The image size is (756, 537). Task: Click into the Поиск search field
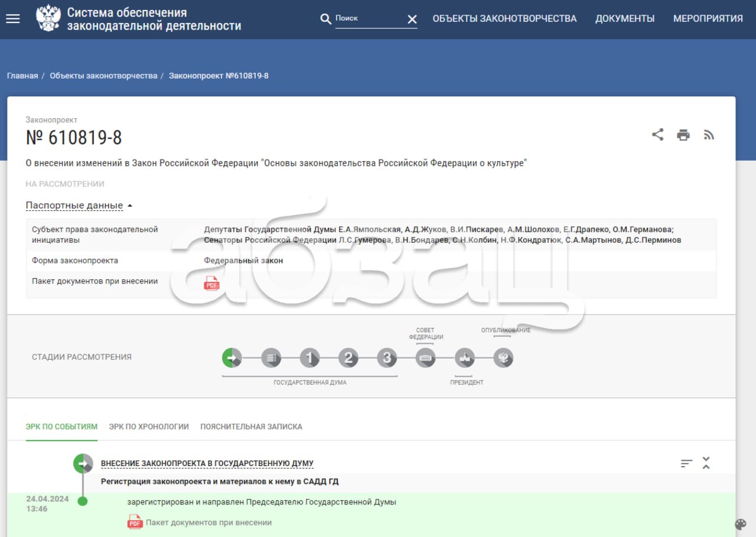(369, 18)
